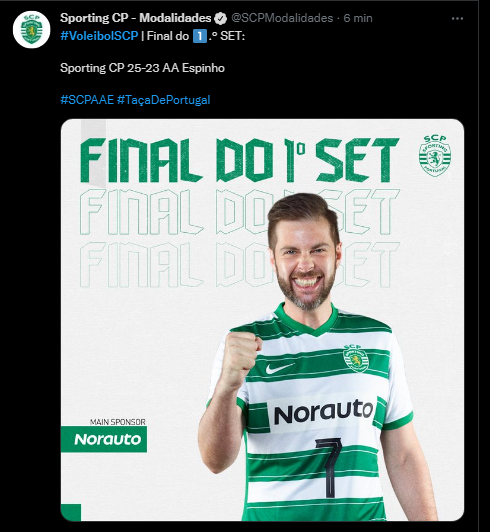Click the Nike swoosh on the jersey
The image size is (490, 532).
(279, 368)
